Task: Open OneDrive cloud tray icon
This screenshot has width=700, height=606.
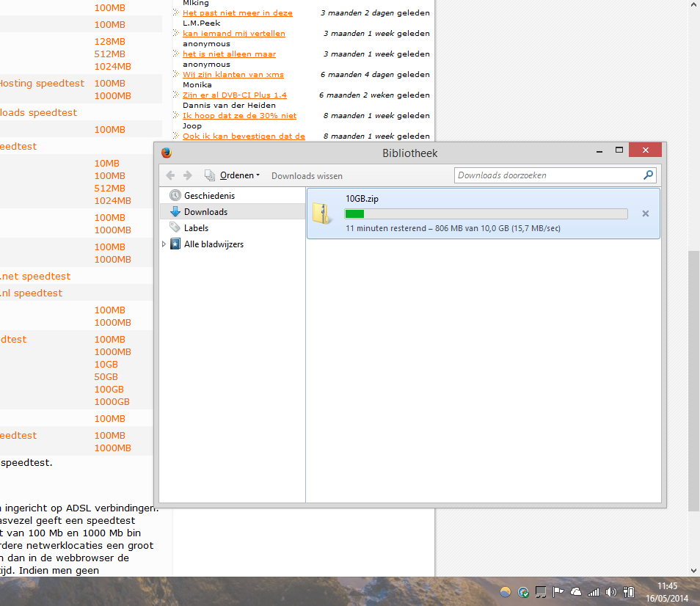Action: pyautogui.click(x=575, y=591)
